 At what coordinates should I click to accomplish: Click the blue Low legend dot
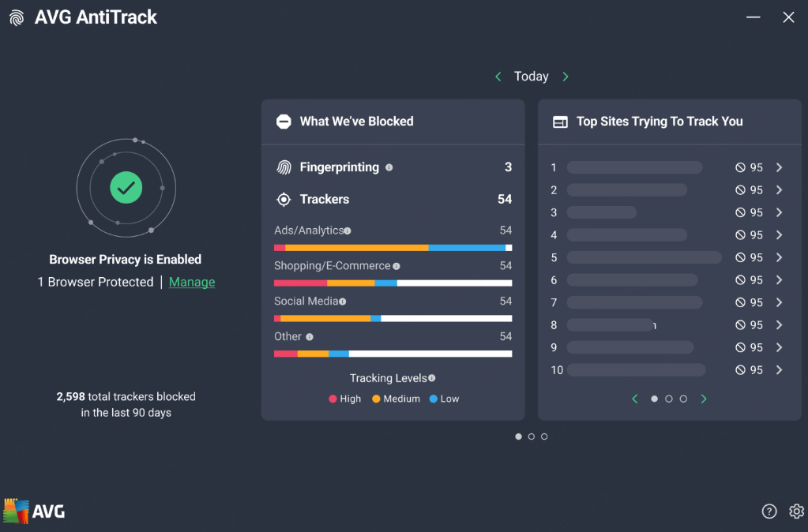point(434,399)
